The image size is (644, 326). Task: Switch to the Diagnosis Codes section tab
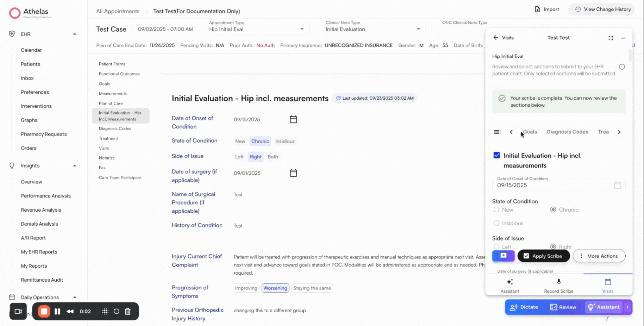tap(568, 132)
